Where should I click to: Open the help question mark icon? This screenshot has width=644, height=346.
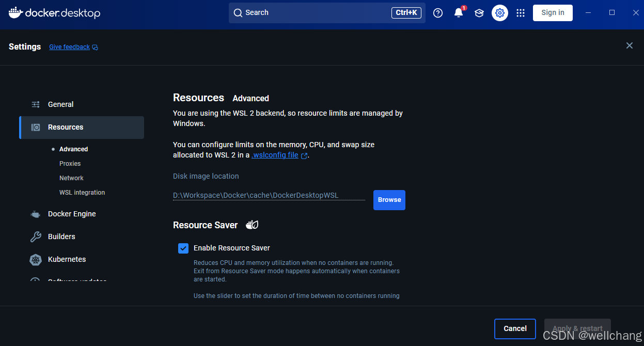(x=438, y=13)
